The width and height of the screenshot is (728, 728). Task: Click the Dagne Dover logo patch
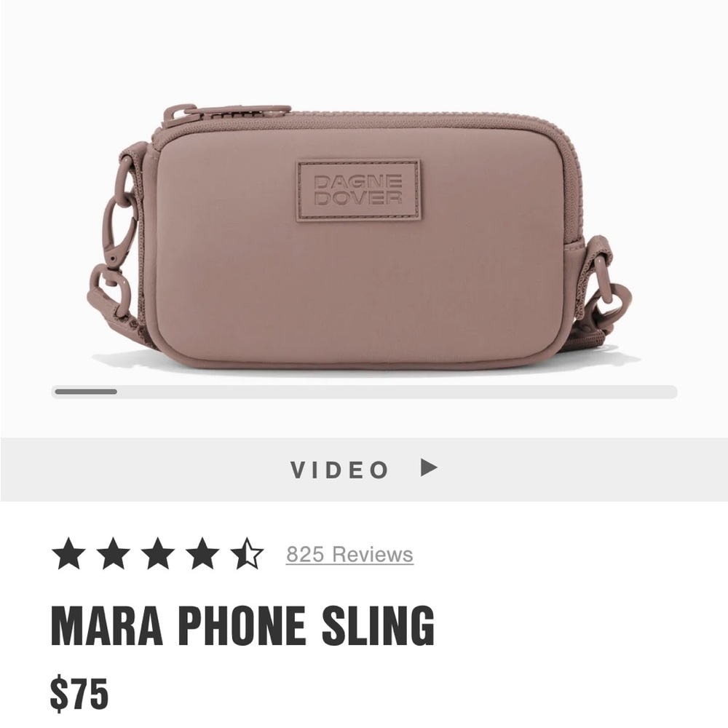tap(359, 190)
